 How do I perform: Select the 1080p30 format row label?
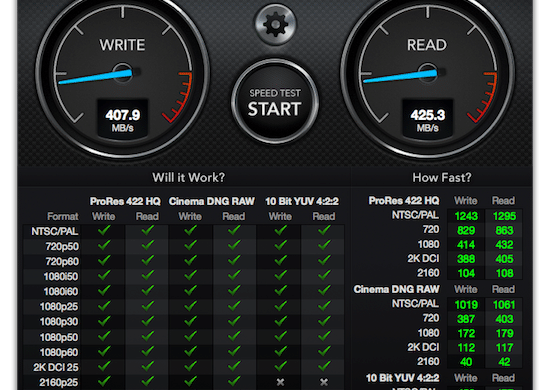59,322
